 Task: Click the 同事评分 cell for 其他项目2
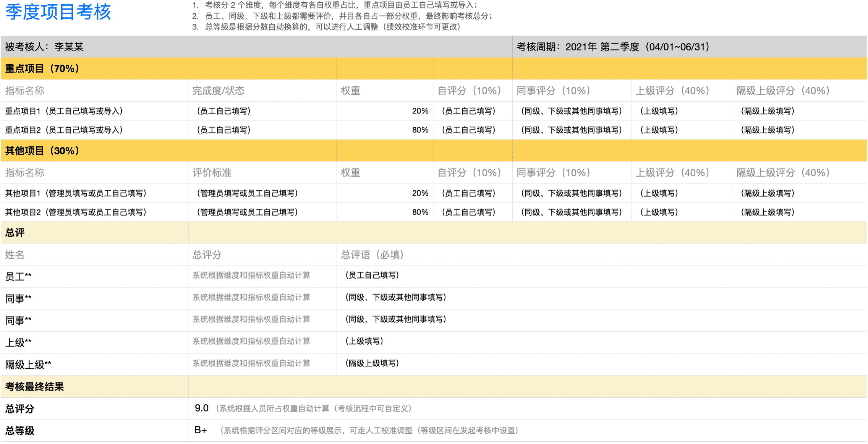point(572,212)
